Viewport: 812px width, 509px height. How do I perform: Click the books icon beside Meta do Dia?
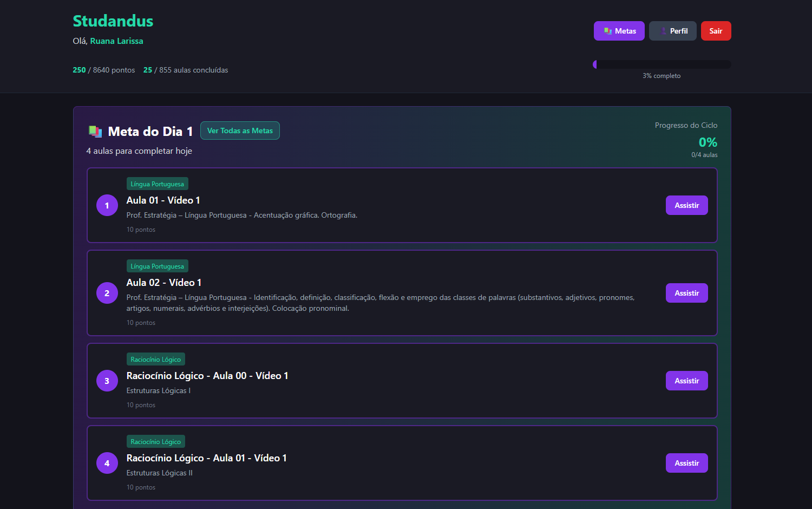pyautogui.click(x=95, y=132)
